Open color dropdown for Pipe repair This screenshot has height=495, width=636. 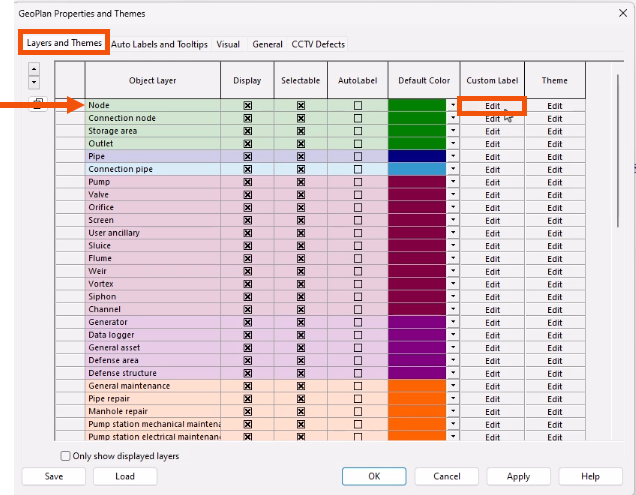pos(453,399)
